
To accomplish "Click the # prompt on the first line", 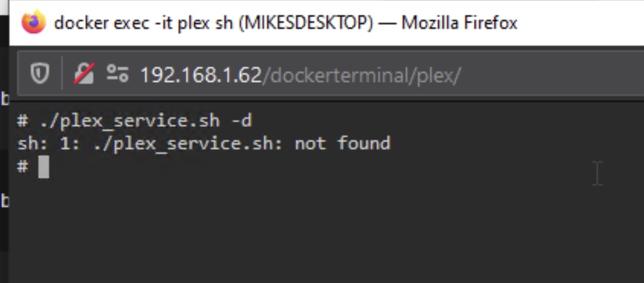I will coord(22,121).
